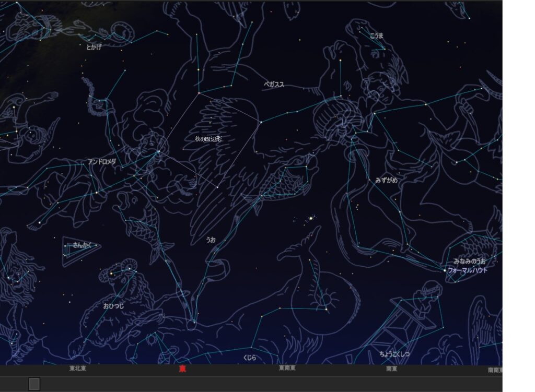Select the red 東 compass marker

[x=182, y=369]
